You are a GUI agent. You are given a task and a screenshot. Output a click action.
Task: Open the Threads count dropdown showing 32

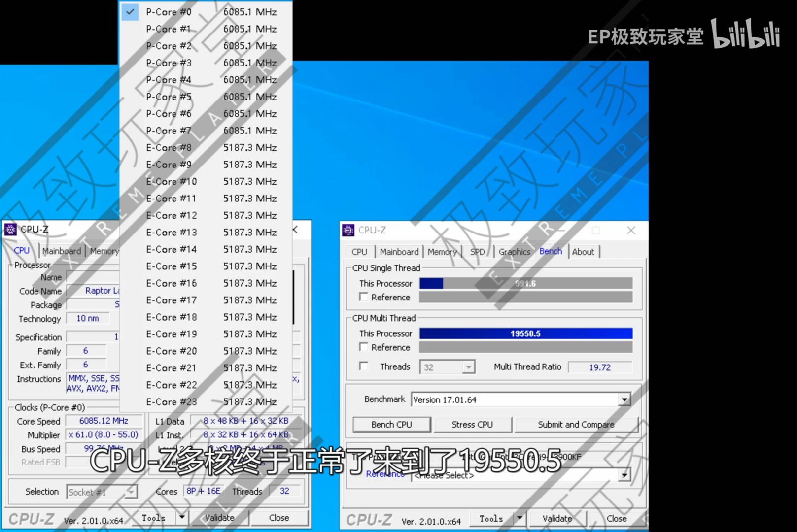tap(447, 367)
